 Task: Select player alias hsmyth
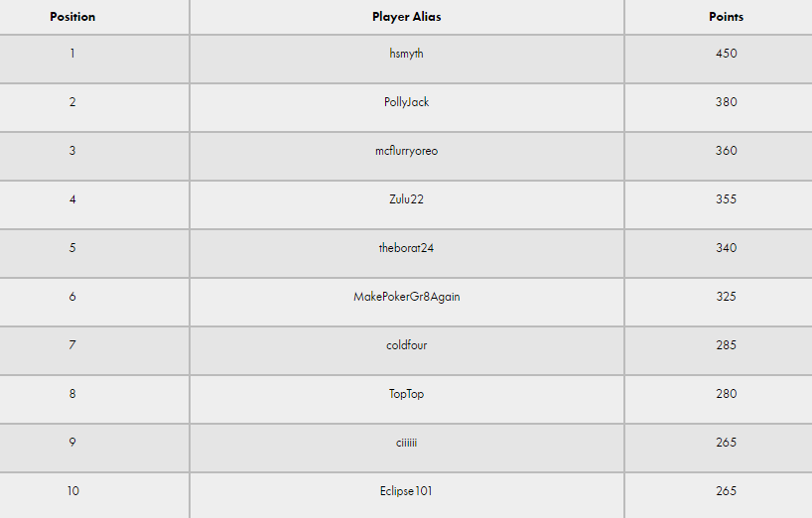[407, 54]
